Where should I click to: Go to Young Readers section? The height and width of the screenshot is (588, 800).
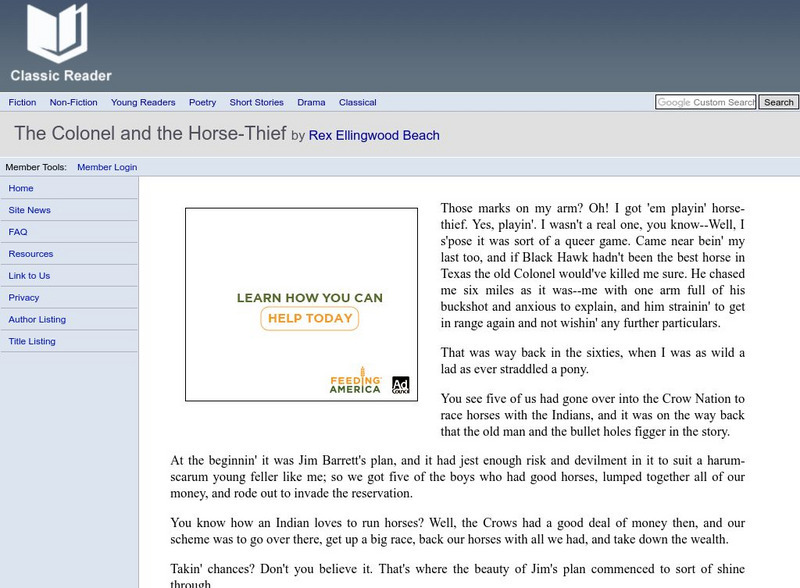pyautogui.click(x=143, y=102)
